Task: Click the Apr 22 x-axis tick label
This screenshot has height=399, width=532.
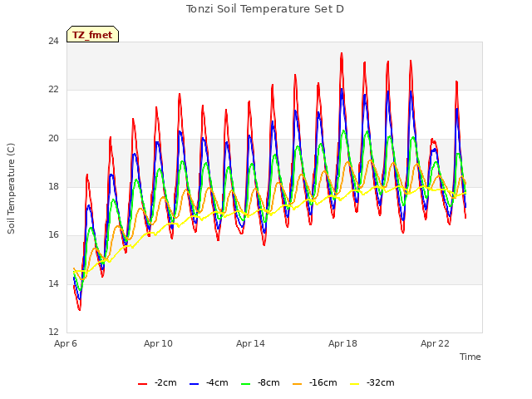Action: [435, 343]
